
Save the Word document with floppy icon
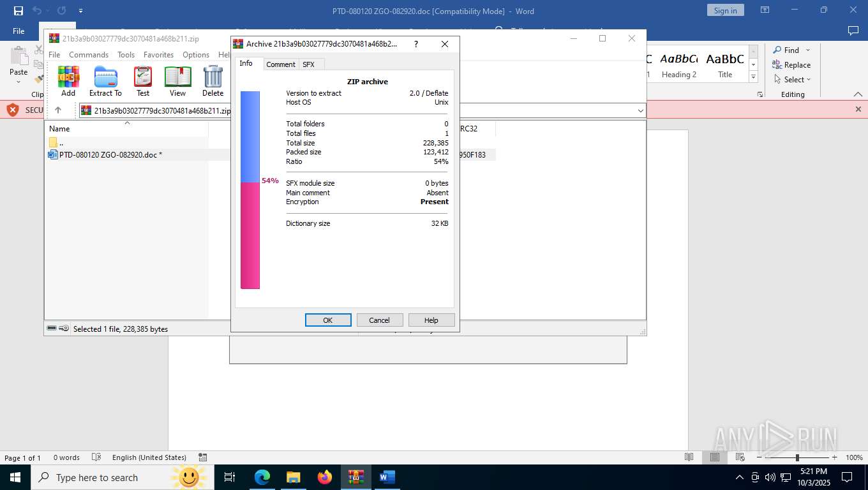19,11
